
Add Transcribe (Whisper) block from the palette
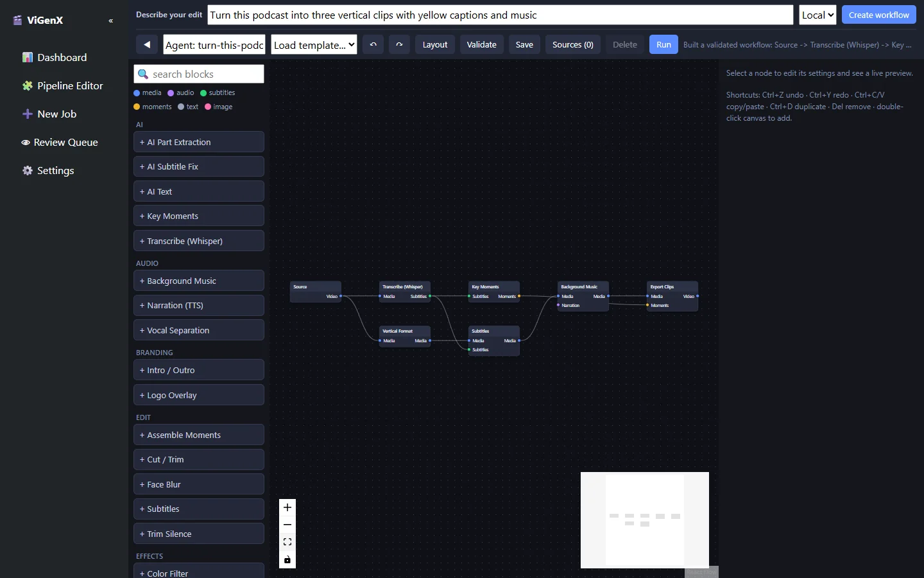coord(199,241)
